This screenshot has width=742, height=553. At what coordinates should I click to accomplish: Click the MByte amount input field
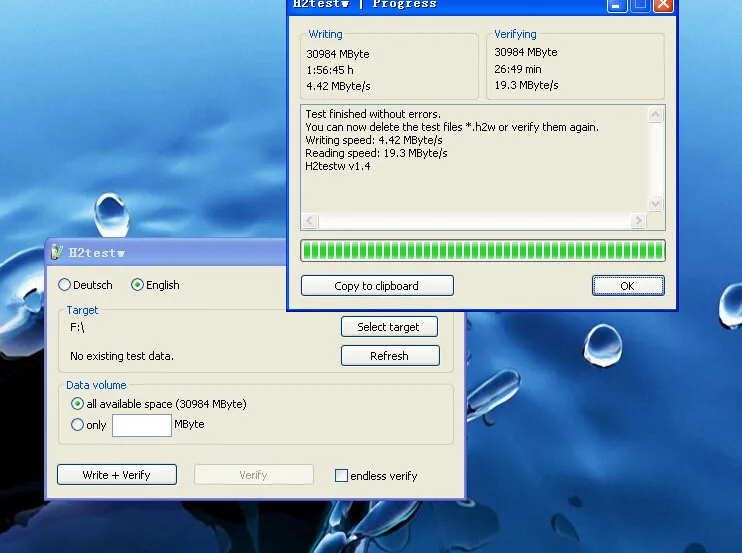[141, 425]
